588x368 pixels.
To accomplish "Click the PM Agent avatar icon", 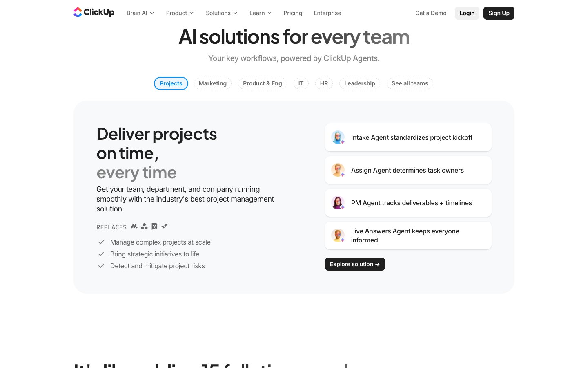I will click(x=338, y=202).
